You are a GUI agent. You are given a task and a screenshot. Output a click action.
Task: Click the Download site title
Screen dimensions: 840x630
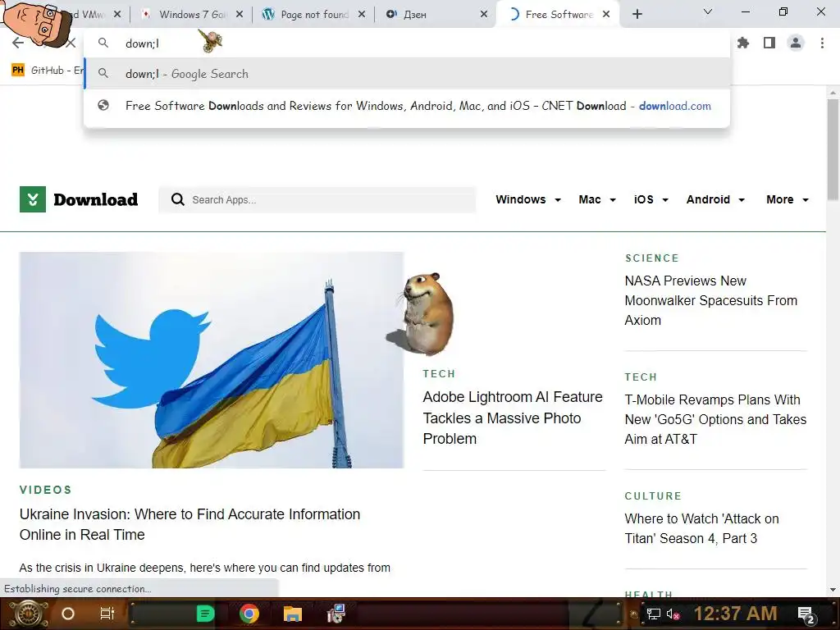point(95,199)
